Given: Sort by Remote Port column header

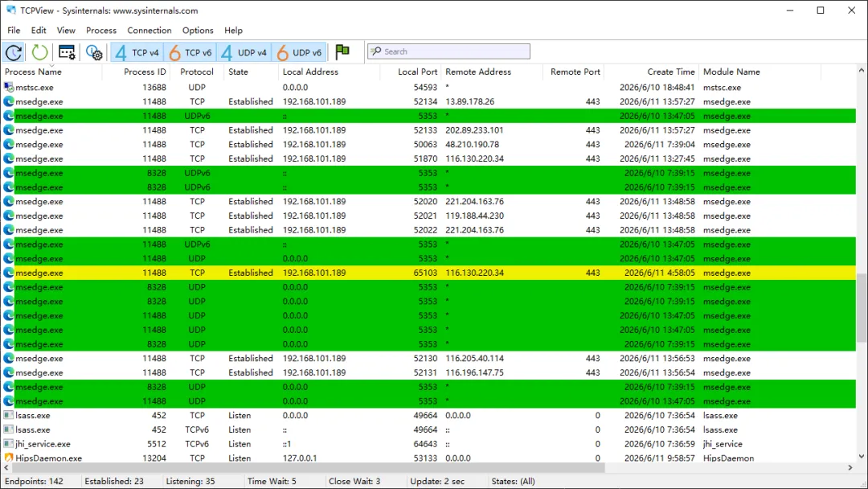Looking at the screenshot, I should [x=573, y=72].
